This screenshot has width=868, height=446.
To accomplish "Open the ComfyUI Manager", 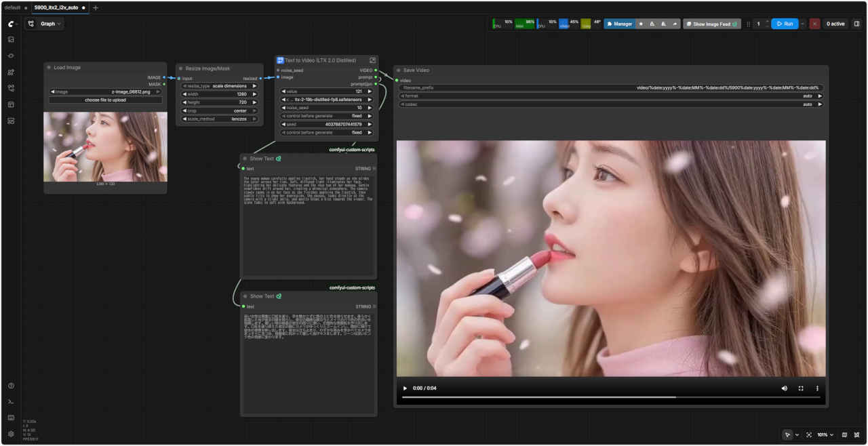I will [x=619, y=24].
